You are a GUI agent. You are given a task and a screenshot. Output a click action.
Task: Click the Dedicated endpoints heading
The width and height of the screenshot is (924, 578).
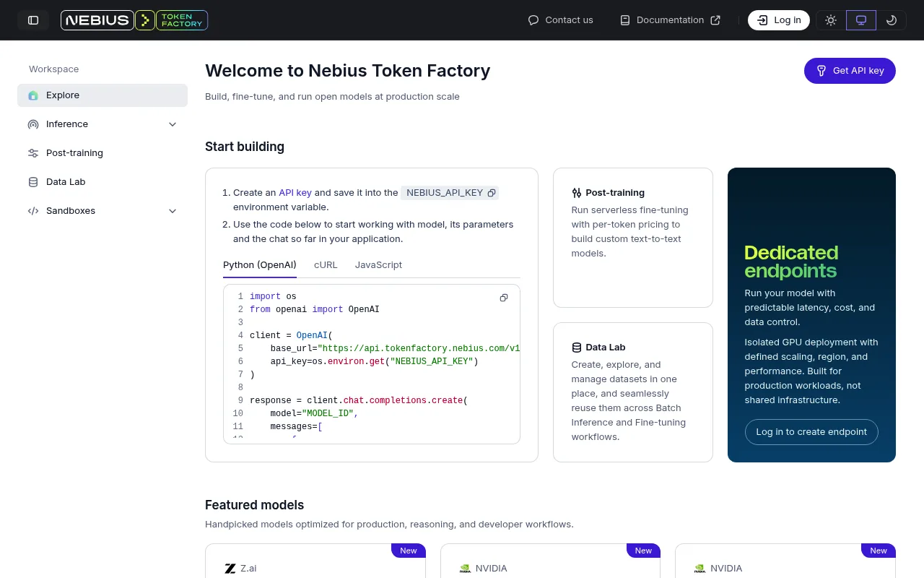coord(791,262)
